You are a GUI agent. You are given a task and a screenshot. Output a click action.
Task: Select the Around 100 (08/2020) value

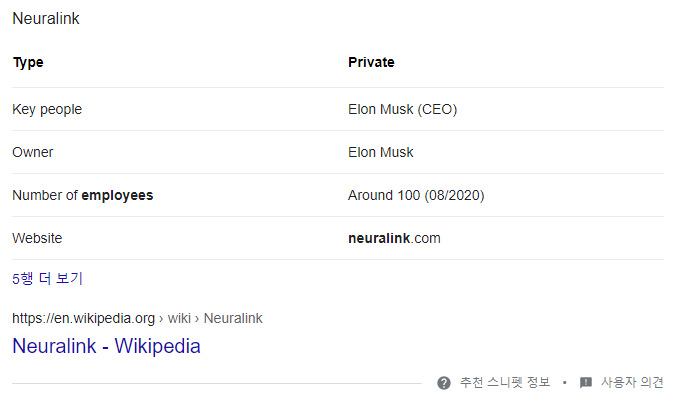pyautogui.click(x=416, y=195)
